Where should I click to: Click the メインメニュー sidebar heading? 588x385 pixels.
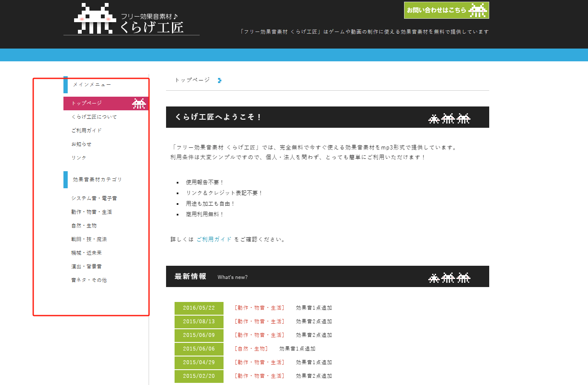pyautogui.click(x=92, y=85)
